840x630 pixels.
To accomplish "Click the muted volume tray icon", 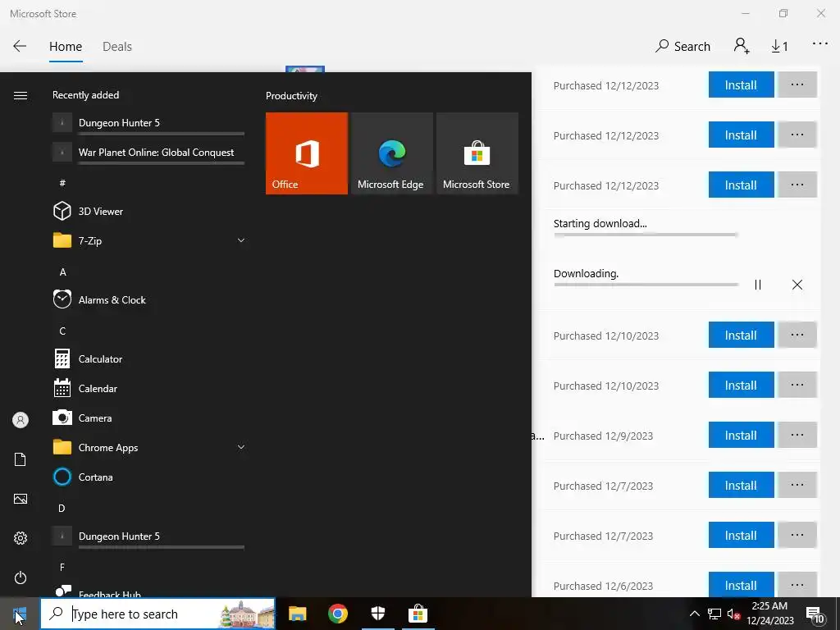I will pos(733,614).
